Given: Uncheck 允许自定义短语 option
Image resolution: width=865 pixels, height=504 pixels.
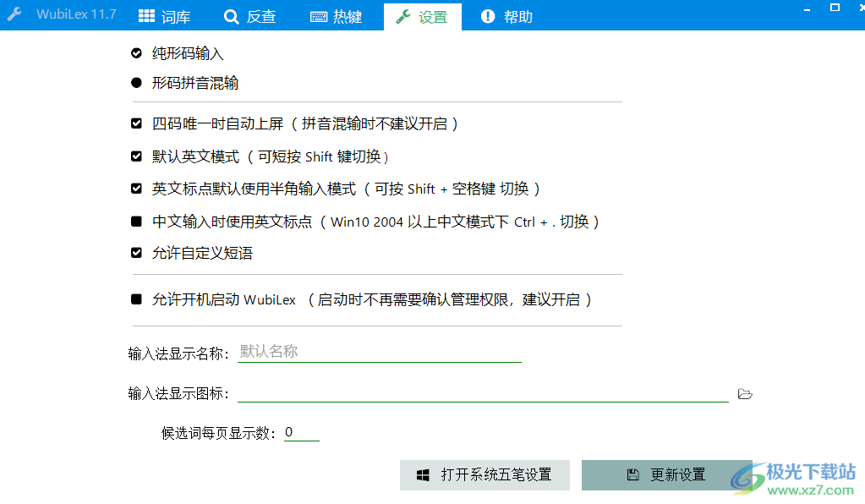Looking at the screenshot, I should click(136, 253).
